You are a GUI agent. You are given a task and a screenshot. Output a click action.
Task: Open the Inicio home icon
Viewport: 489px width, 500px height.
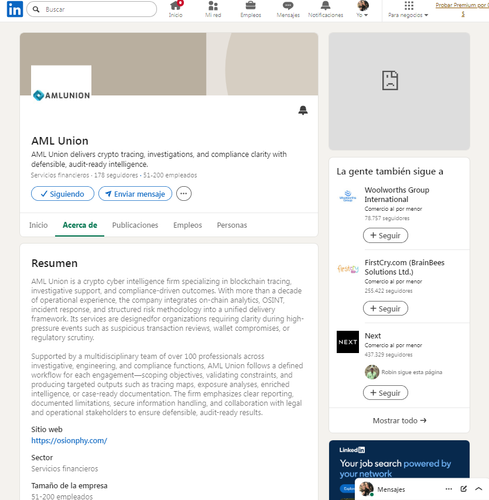176,9
